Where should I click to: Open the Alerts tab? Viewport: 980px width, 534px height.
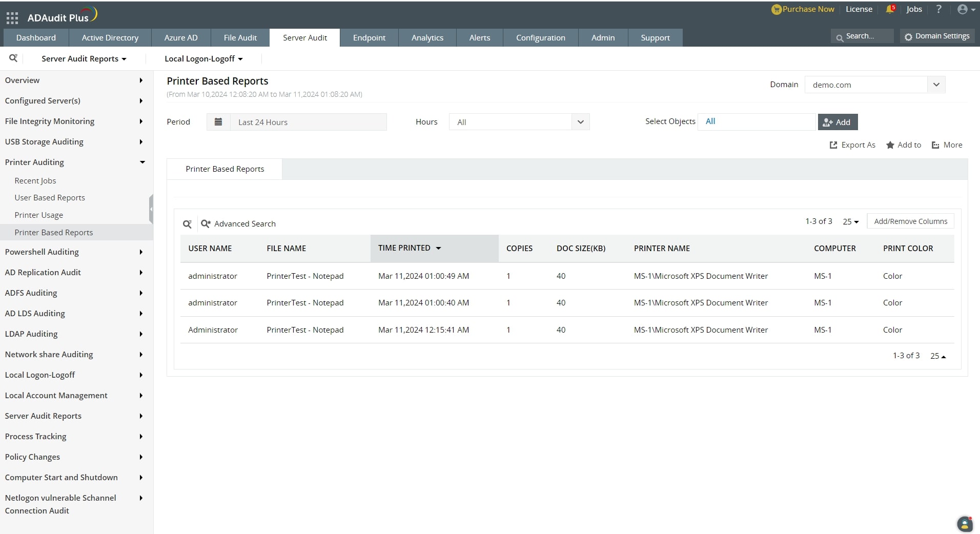pos(480,37)
